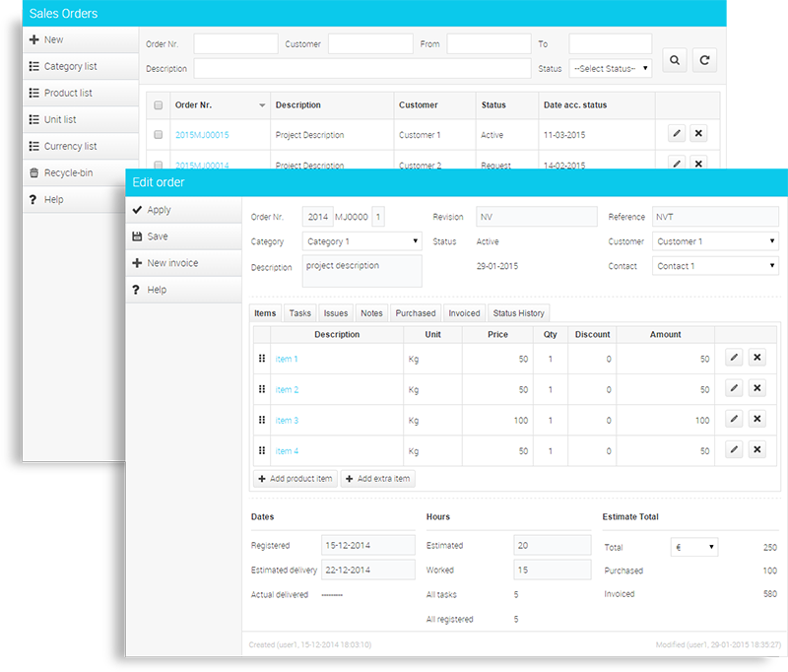Click the refresh icon in Sales Orders
Screen dimensions: 788x672
(704, 60)
